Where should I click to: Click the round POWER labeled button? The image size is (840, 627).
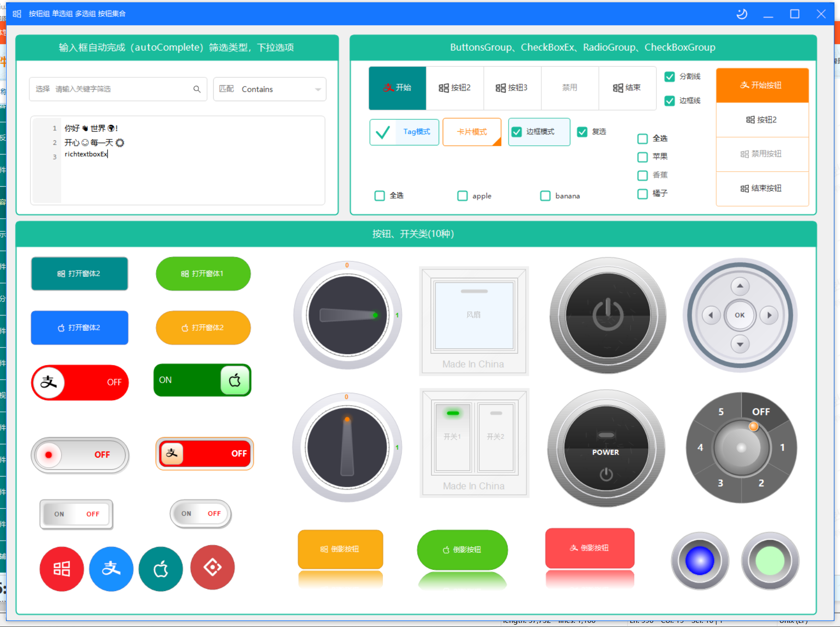[606, 449]
